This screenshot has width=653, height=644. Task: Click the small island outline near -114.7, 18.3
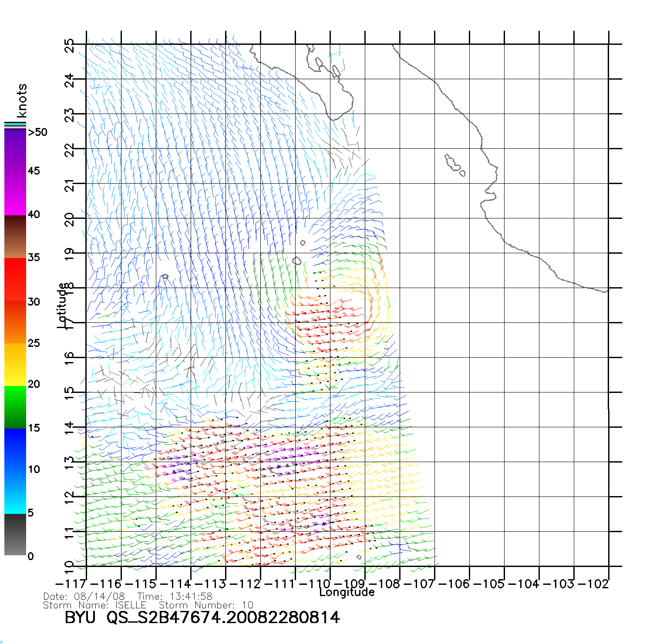tap(165, 276)
